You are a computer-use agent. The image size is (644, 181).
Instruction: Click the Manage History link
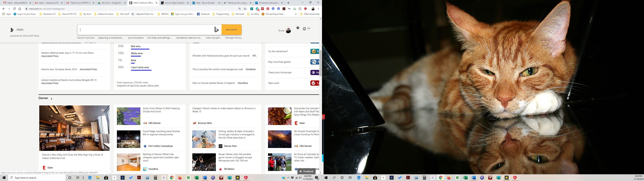(x=233, y=38)
